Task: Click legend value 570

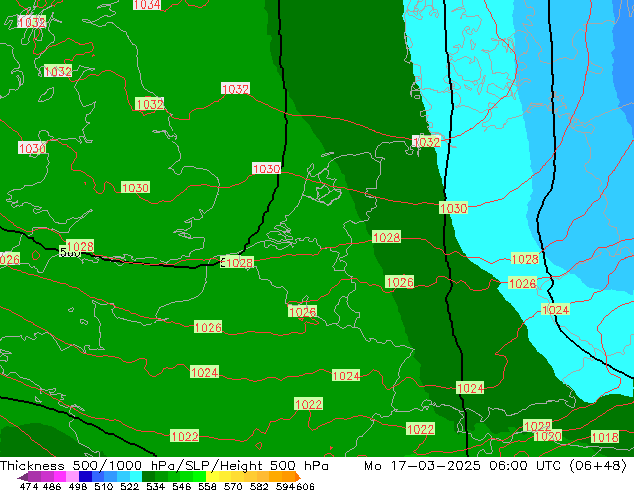Action: (x=233, y=486)
